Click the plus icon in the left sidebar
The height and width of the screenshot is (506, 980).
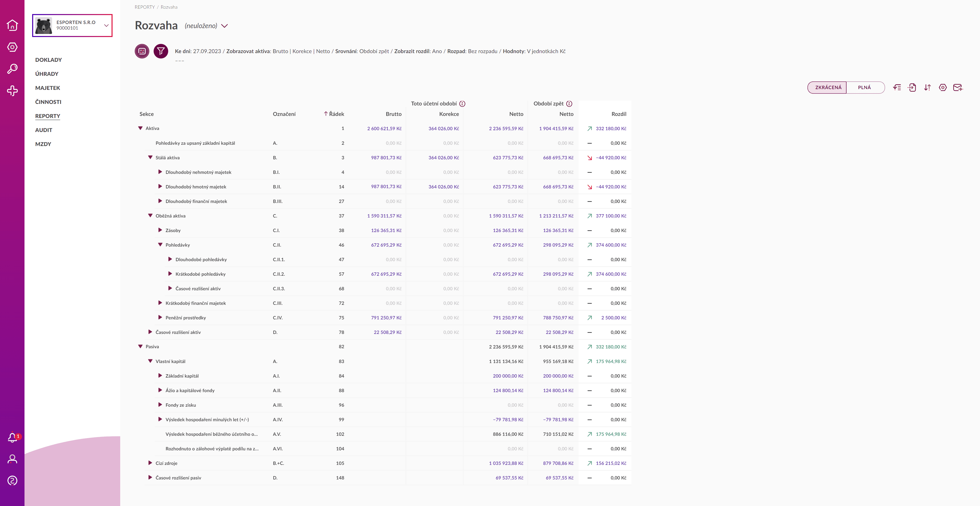click(x=13, y=91)
